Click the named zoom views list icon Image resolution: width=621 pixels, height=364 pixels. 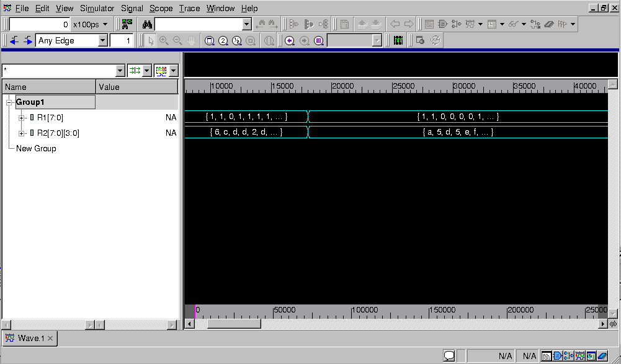[318, 40]
